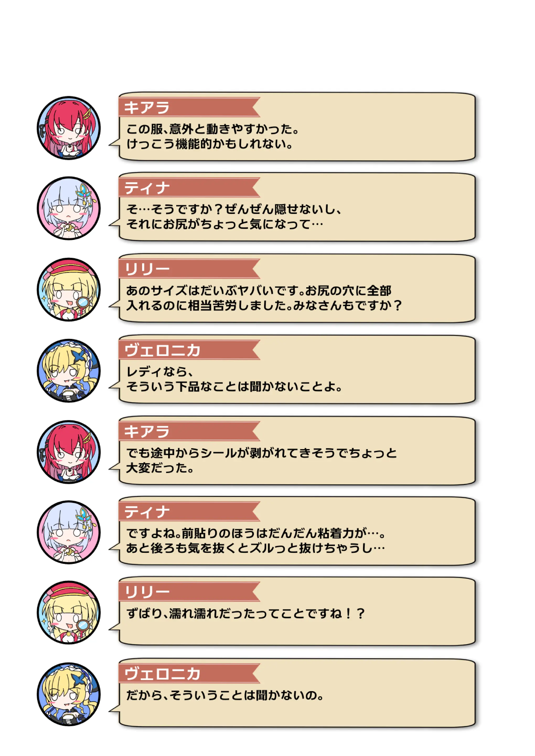
Task: Select リリー name banner above 'ずばり' text
Action: (189, 592)
